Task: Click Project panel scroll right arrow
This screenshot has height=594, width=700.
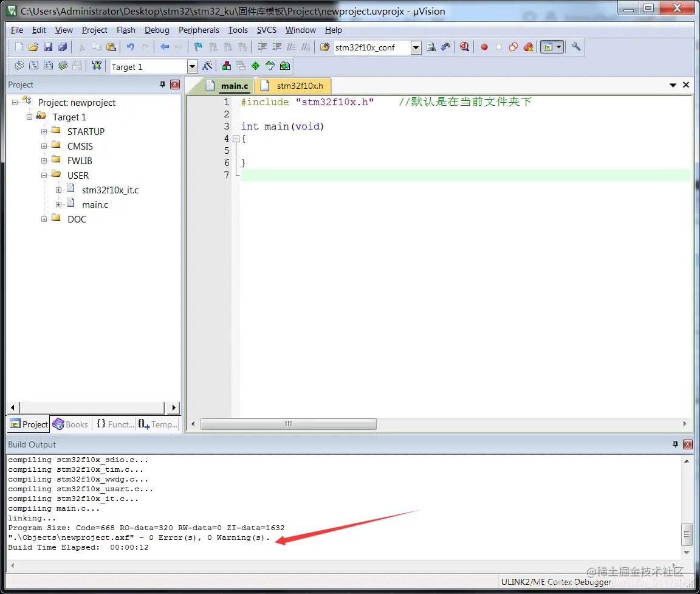Action: pos(174,407)
